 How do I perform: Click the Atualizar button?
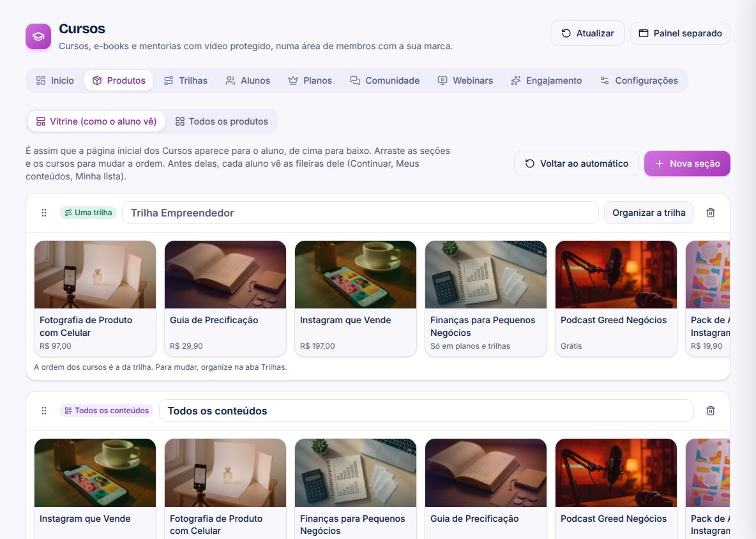coord(587,33)
